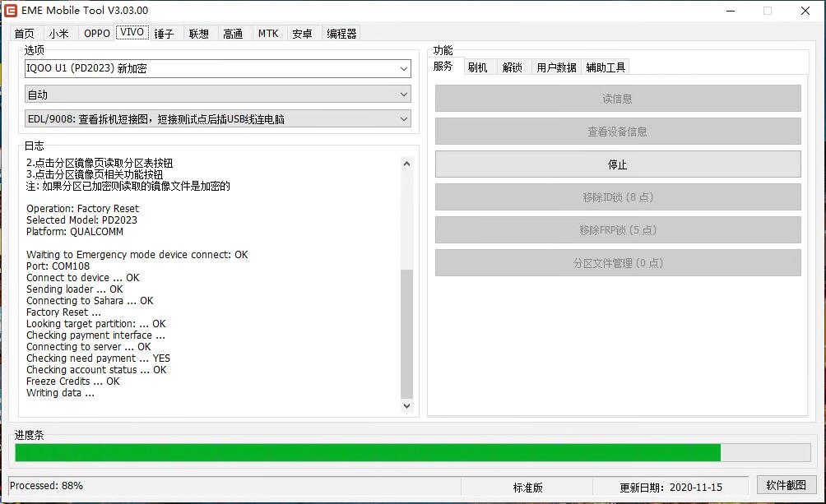This screenshot has height=504, width=826.
Task: Click the 'Connecting to server ... OK' log line
Action: click(89, 346)
